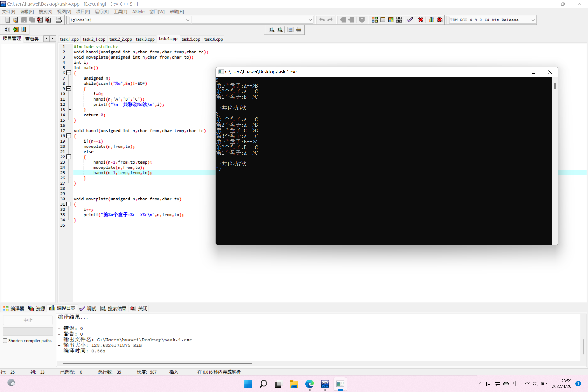Click the Find magnifier icon in toolbar
The height and width of the screenshot is (392, 588).
tap(271, 30)
